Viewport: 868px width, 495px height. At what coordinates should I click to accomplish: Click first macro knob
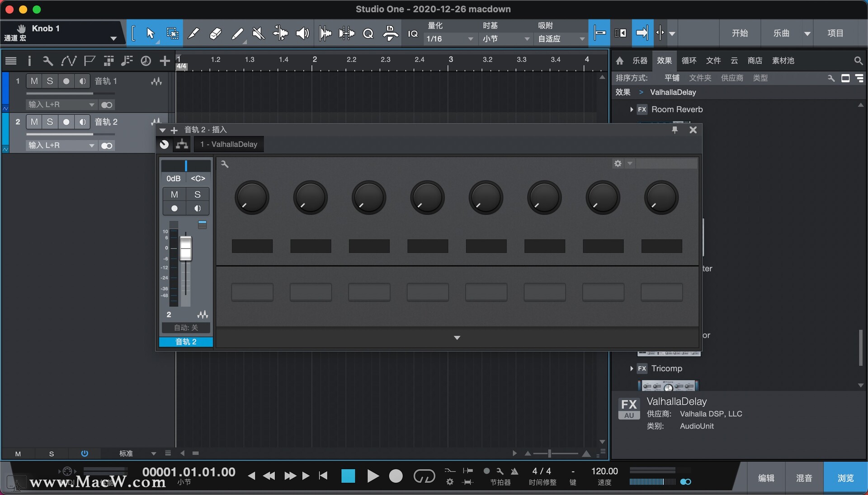pyautogui.click(x=252, y=198)
